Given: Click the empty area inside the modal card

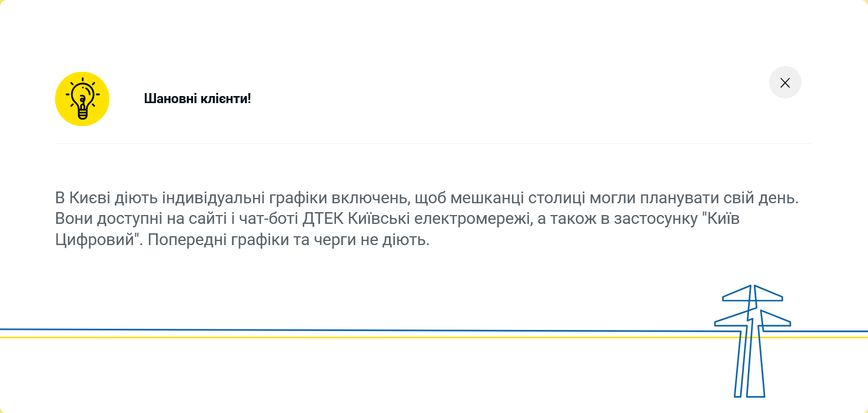Looking at the screenshot, I should [353, 277].
